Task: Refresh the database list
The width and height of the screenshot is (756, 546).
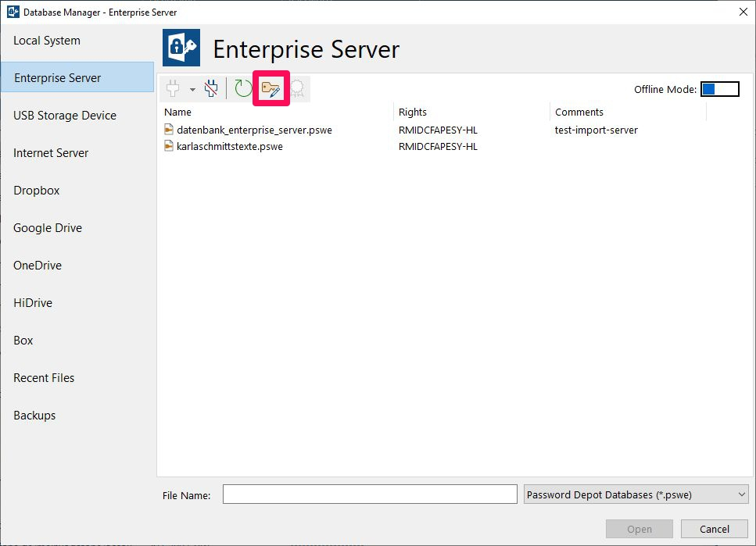Action: tap(243, 89)
